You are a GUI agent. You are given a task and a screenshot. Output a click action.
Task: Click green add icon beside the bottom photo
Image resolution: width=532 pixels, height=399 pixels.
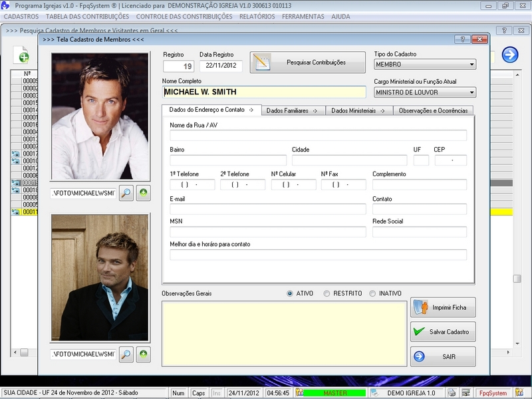point(143,354)
